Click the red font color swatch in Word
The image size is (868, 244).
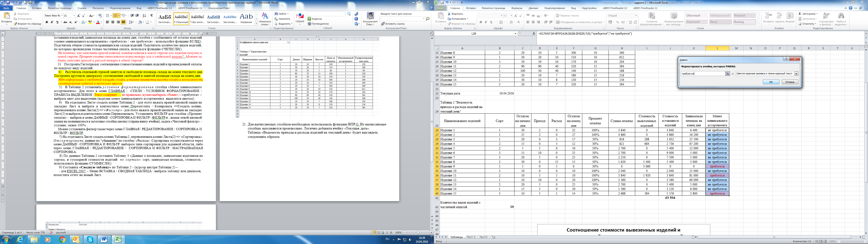[98, 22]
